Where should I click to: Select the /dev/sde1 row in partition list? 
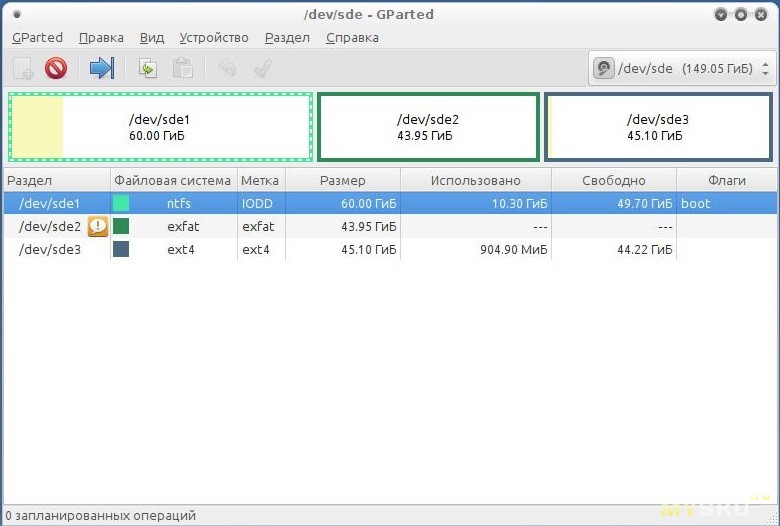coord(390,203)
